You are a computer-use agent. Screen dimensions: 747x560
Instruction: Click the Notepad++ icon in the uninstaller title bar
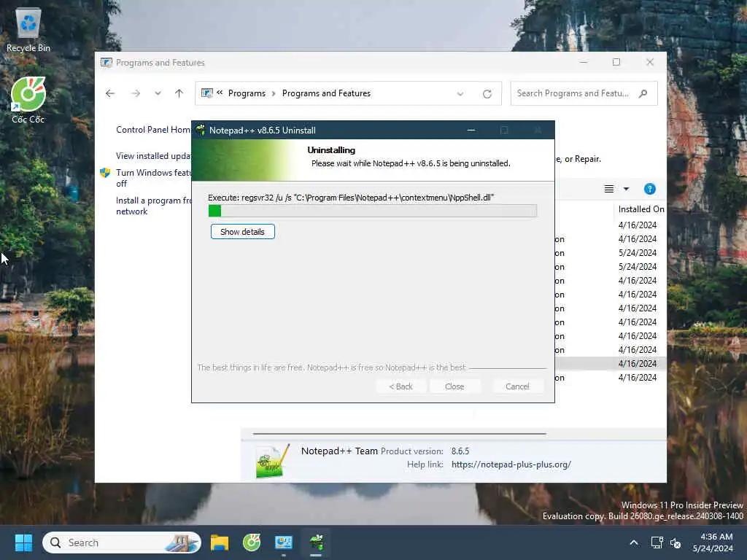pos(201,130)
